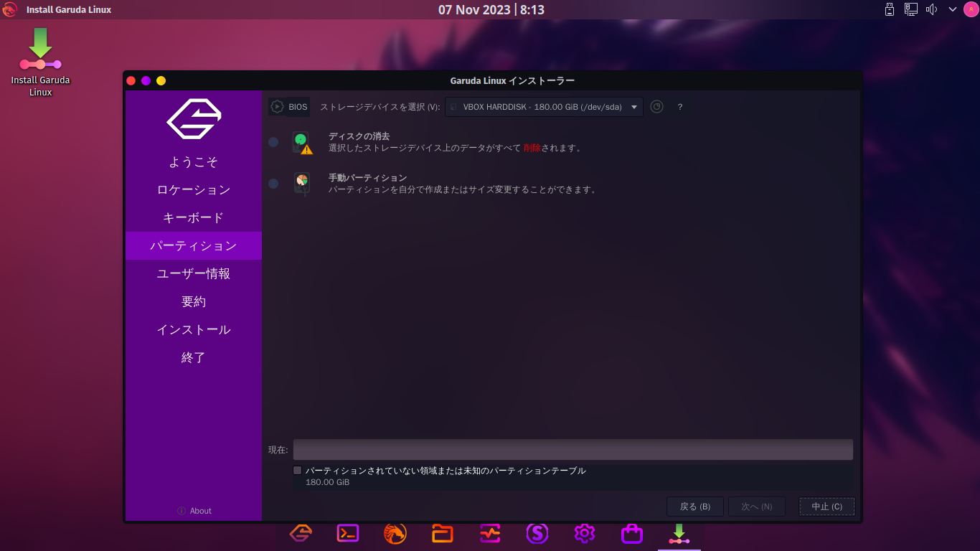
Task: Open the pink user avatar menu
Action: (x=970, y=9)
